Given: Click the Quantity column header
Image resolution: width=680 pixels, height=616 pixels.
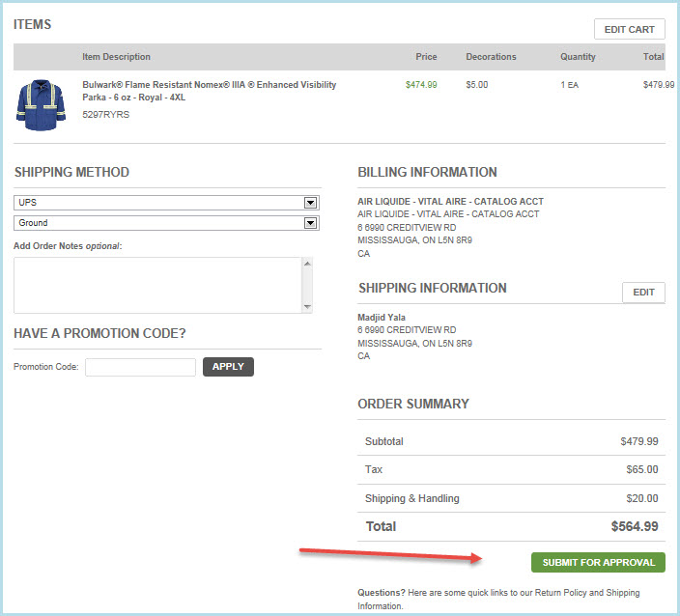Looking at the screenshot, I should (x=578, y=57).
